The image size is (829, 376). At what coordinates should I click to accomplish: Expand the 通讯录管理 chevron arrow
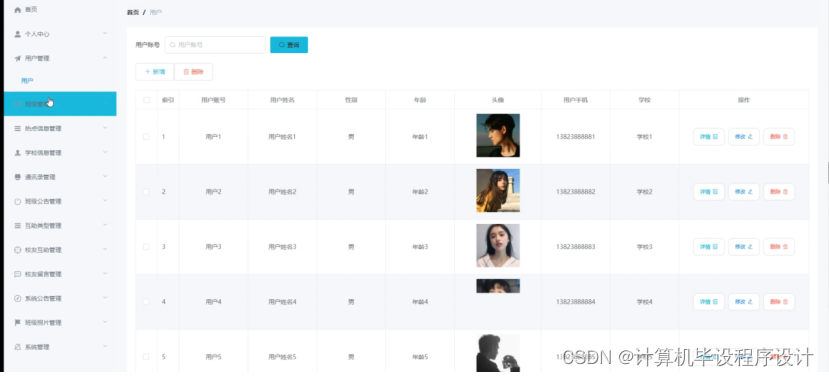pyautogui.click(x=105, y=177)
